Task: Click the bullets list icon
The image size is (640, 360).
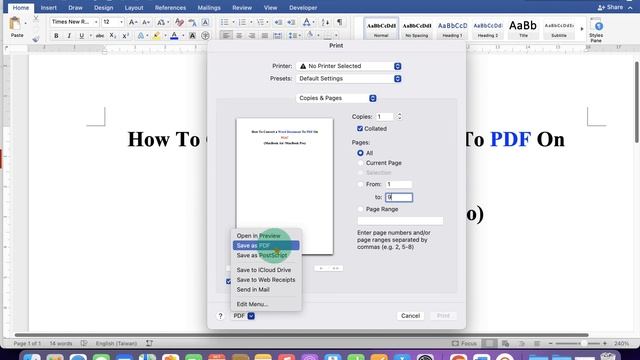Action: 225,22
